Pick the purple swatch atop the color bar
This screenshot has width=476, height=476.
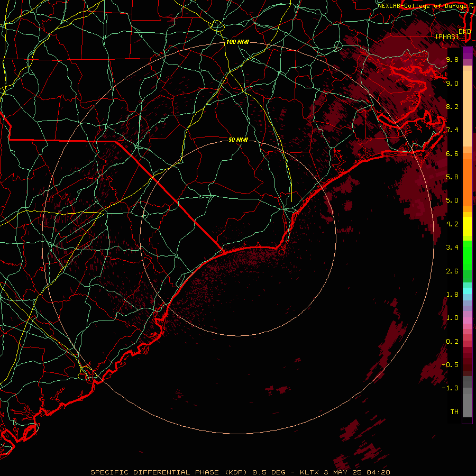467,53
